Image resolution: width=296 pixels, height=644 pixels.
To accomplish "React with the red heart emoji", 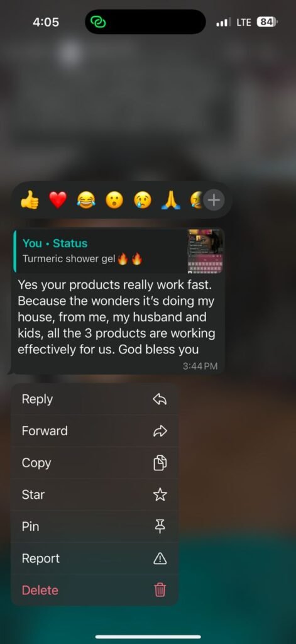I will coord(58,201).
